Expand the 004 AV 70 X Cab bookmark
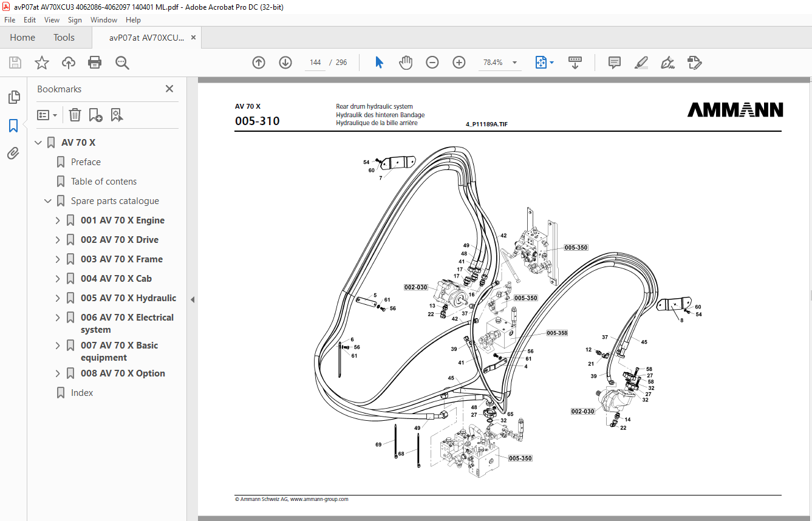This screenshot has width=812, height=521. [x=58, y=279]
